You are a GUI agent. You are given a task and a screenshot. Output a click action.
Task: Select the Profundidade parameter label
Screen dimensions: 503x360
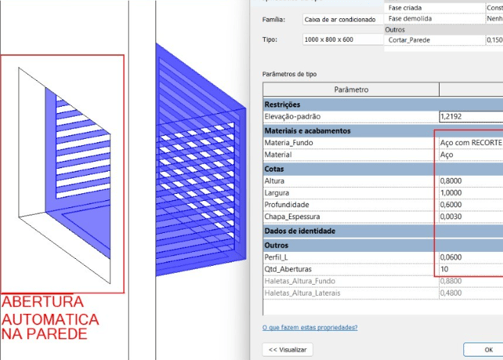(287, 205)
